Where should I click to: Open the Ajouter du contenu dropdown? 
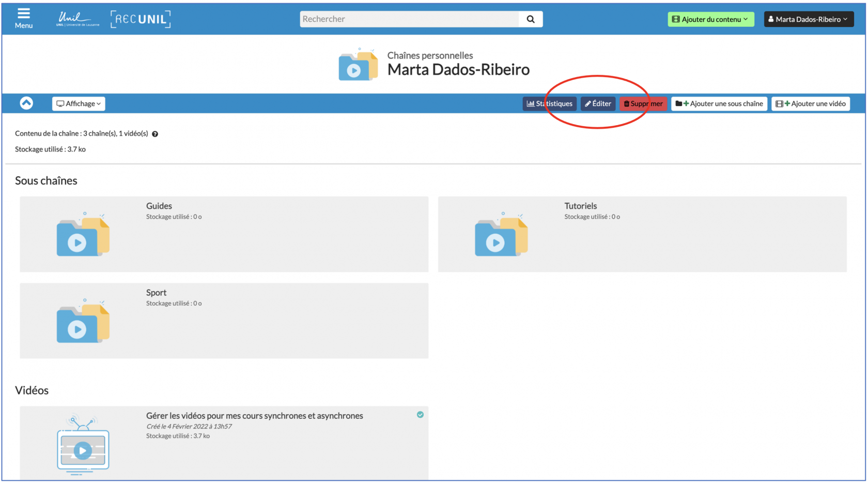(x=710, y=19)
